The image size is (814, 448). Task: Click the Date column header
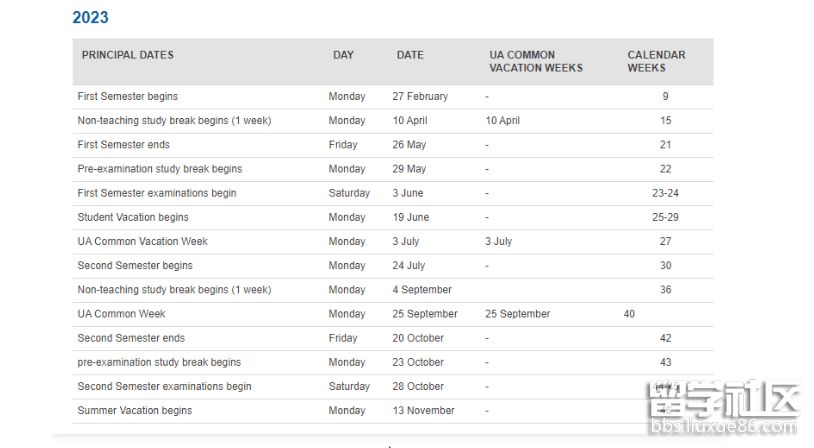(410, 55)
